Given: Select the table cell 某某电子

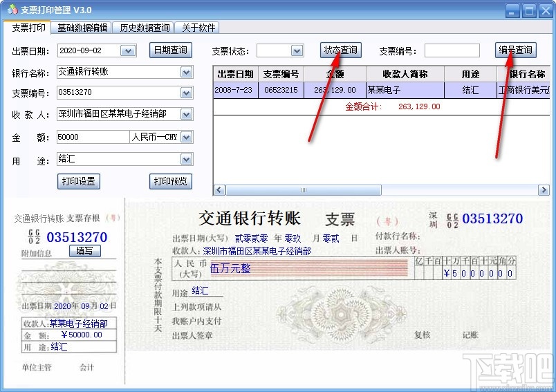Looking at the screenshot, I should tap(405, 90).
